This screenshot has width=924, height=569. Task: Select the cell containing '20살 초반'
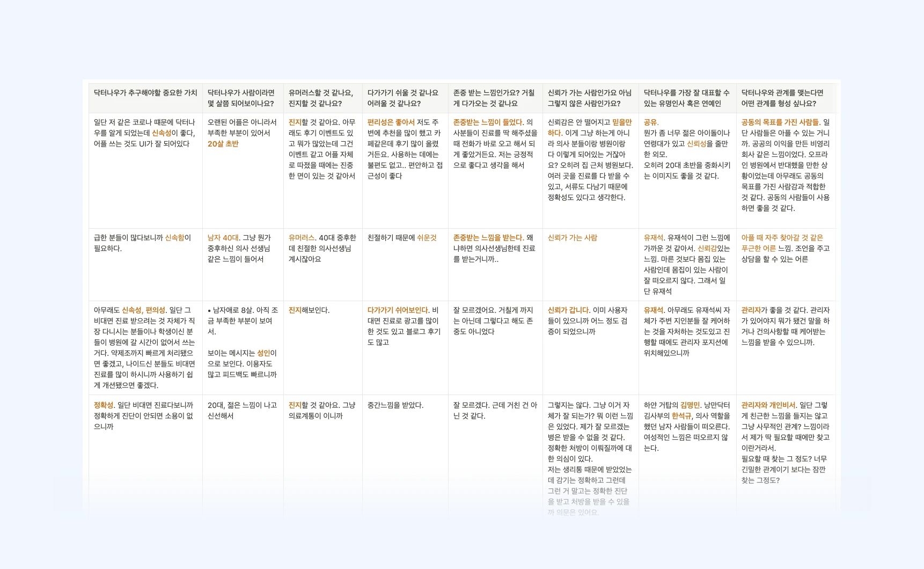pos(243,171)
